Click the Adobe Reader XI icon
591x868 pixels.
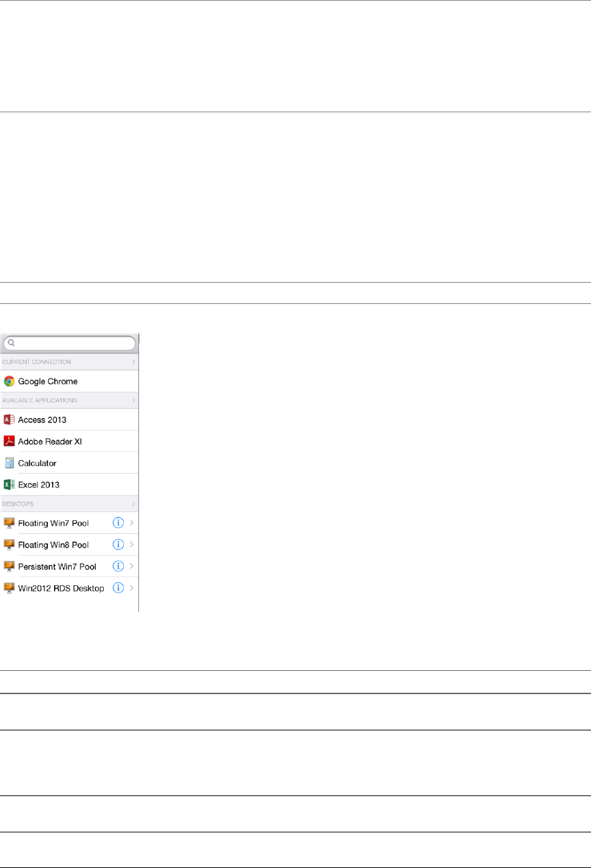pos(9,442)
